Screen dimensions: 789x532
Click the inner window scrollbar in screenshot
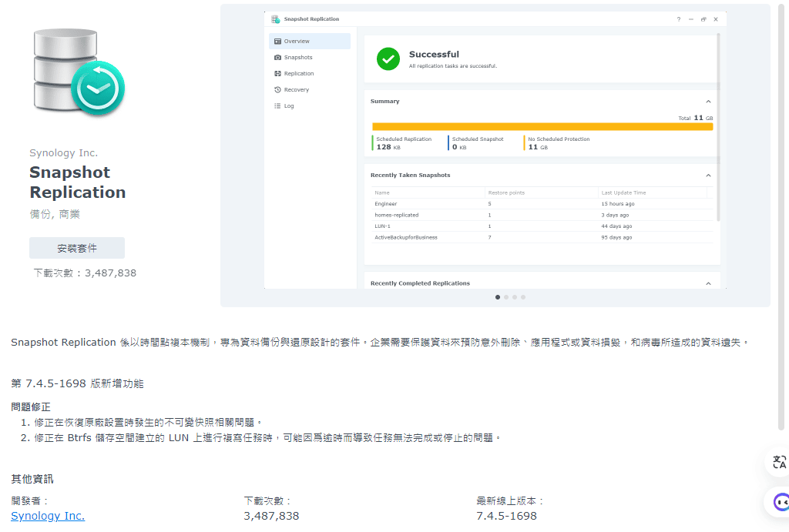click(718, 127)
